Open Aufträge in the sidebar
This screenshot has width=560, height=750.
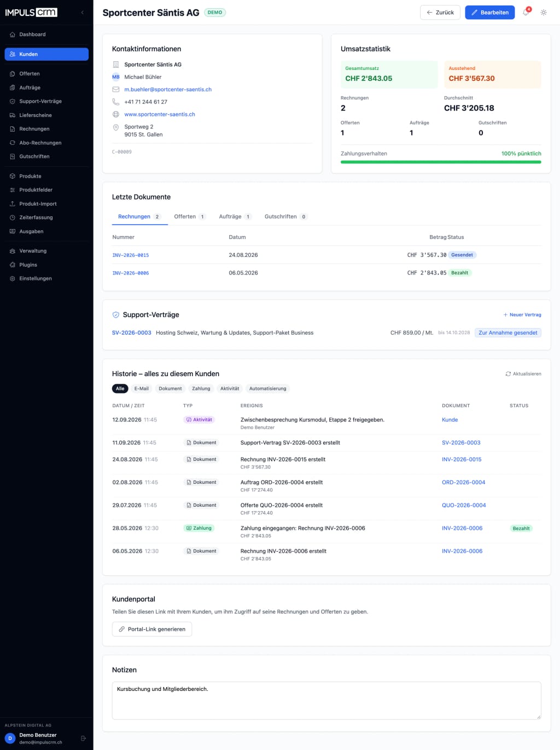tap(46, 87)
